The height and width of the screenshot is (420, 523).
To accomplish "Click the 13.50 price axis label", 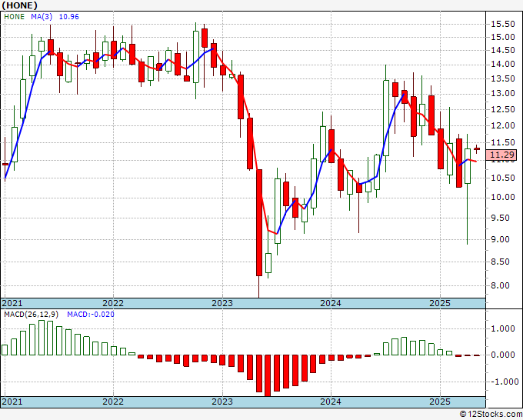I will tap(503, 78).
